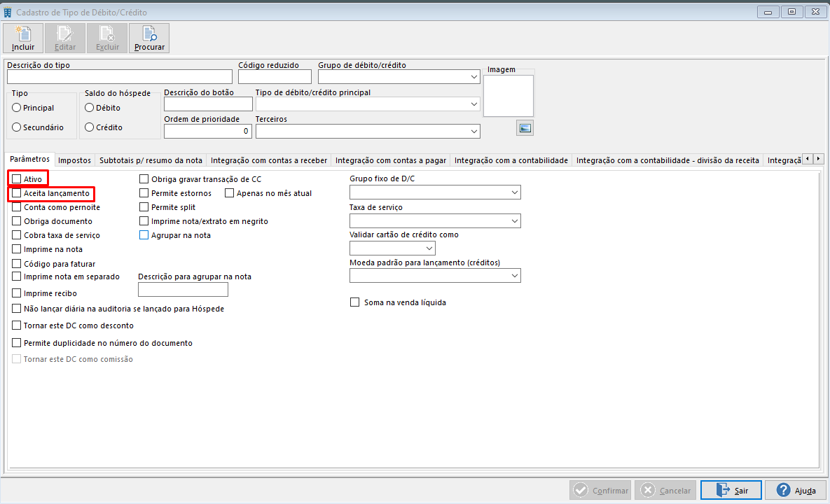Check Apenas no mês atual

[x=229, y=193]
